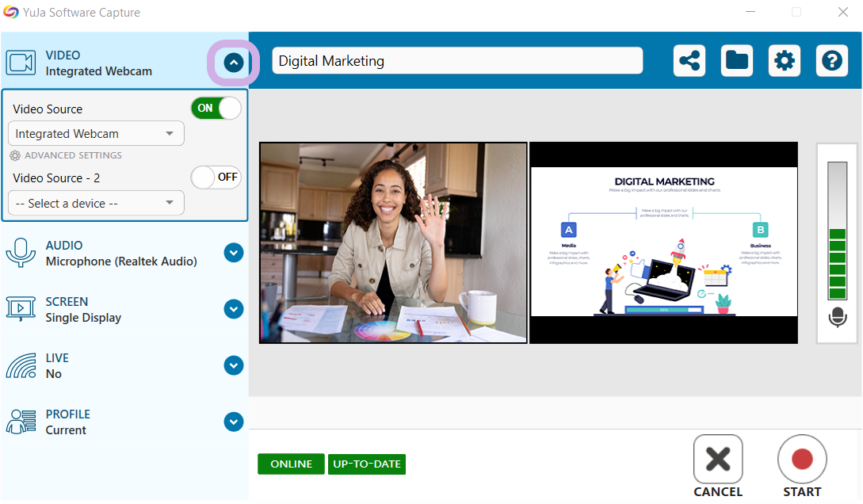Click the ADVANCED SETTINGS link
863x504 pixels.
point(73,155)
